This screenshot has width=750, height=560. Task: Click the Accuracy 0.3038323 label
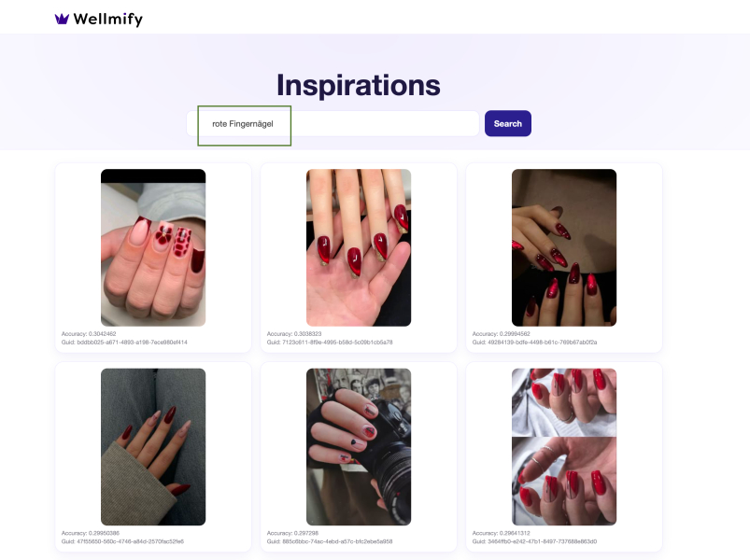click(294, 334)
